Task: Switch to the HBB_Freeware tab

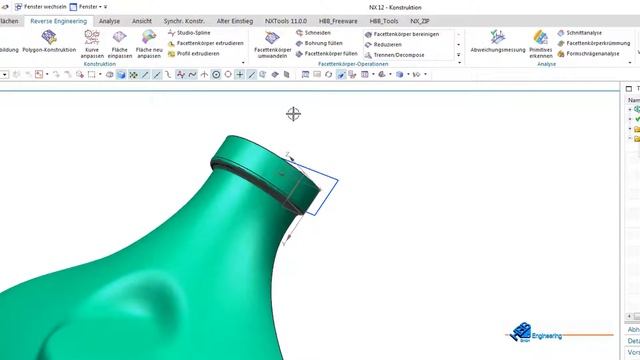Action: (338, 21)
